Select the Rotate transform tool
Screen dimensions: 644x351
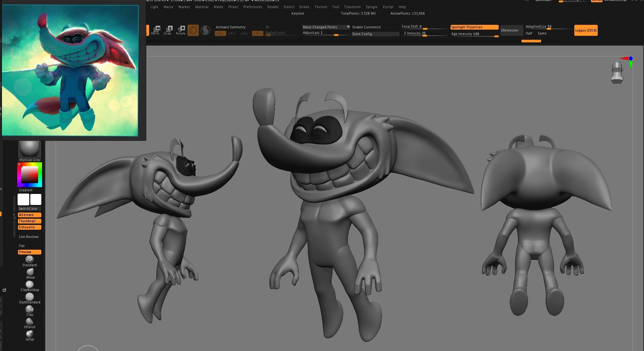click(181, 30)
